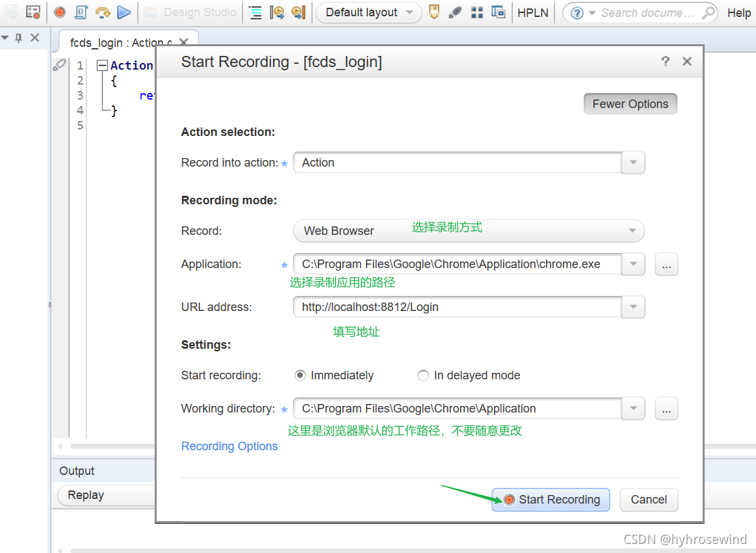Open the Record into action dropdown arrow
This screenshot has height=553, width=756.
(x=633, y=163)
